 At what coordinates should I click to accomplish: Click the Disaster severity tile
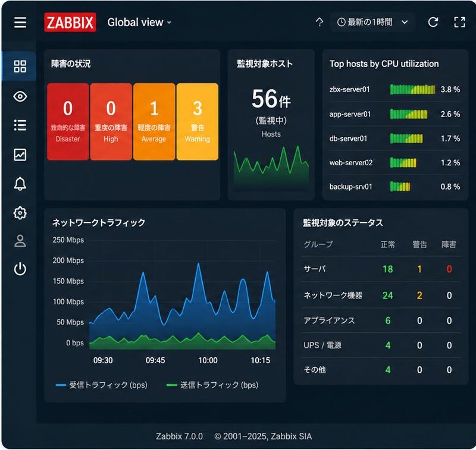click(68, 122)
